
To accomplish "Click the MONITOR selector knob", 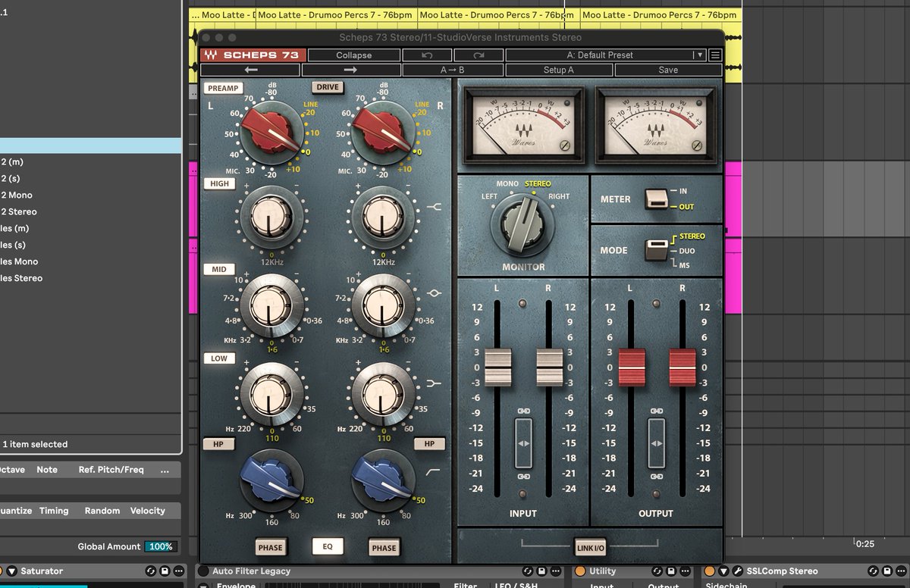I will tap(522, 224).
